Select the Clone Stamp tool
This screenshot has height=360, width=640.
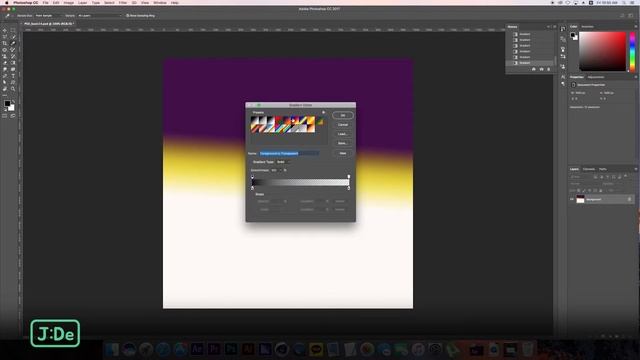click(5, 56)
